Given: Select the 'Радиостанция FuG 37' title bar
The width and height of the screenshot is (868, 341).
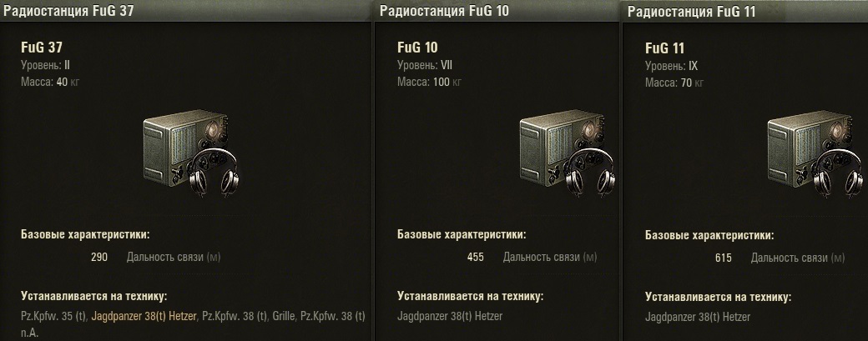Looking at the screenshot, I should [x=185, y=11].
